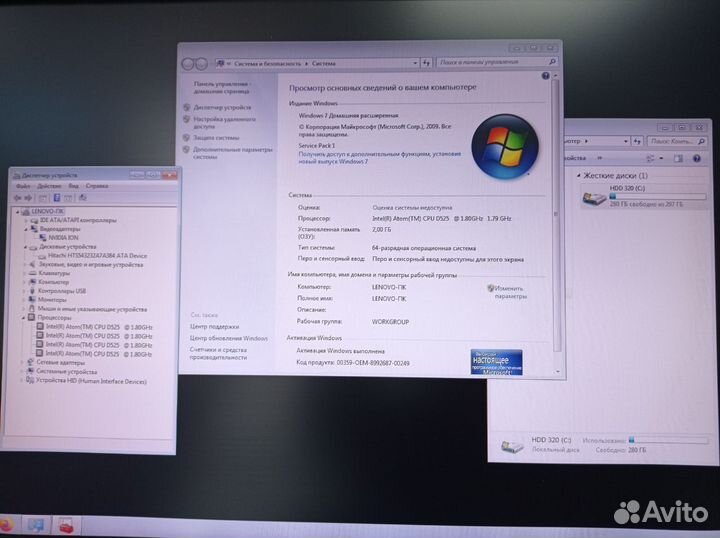Collapse the Дисковые устройства node

(25, 247)
